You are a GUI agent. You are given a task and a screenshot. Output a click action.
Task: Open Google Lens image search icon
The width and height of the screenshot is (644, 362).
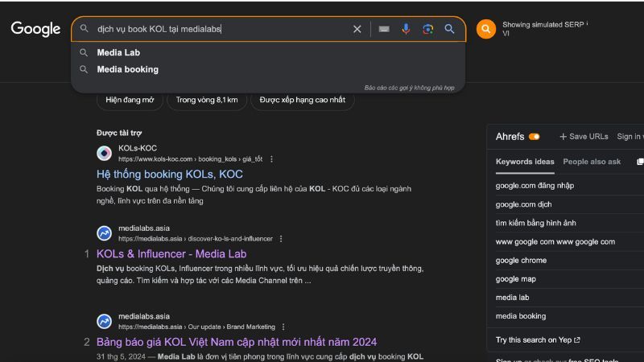[427, 29]
